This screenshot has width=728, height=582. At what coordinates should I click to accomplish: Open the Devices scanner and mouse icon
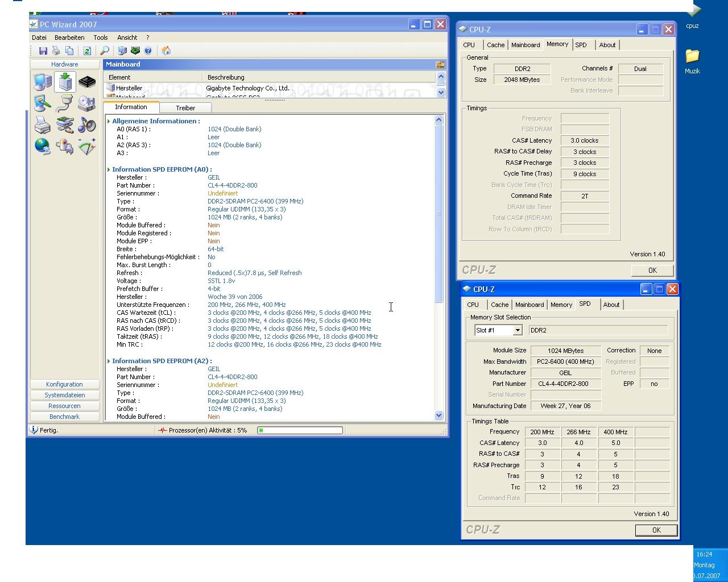pos(65,125)
